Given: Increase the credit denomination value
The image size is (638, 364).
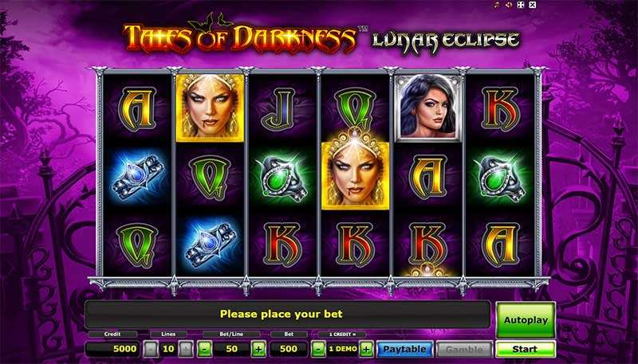Looking at the screenshot, I should (366, 349).
